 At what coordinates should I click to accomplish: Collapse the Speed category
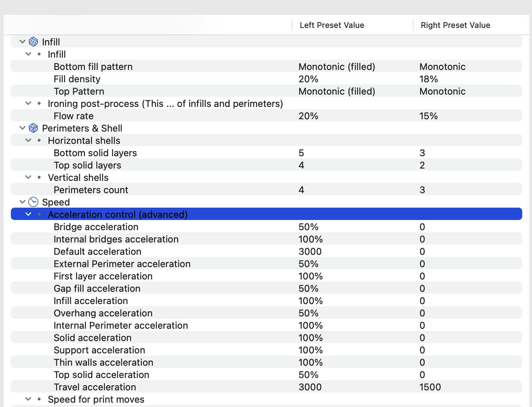click(x=22, y=202)
